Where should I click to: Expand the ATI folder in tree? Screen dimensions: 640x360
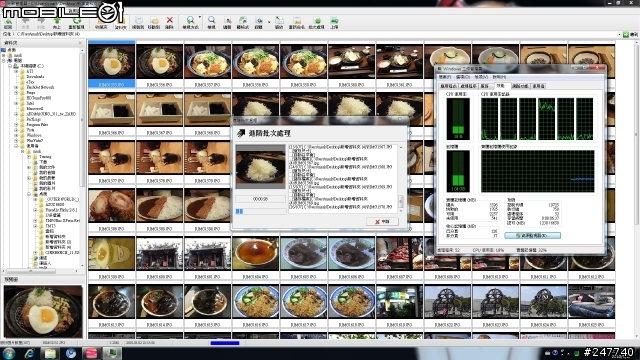pos(16,71)
